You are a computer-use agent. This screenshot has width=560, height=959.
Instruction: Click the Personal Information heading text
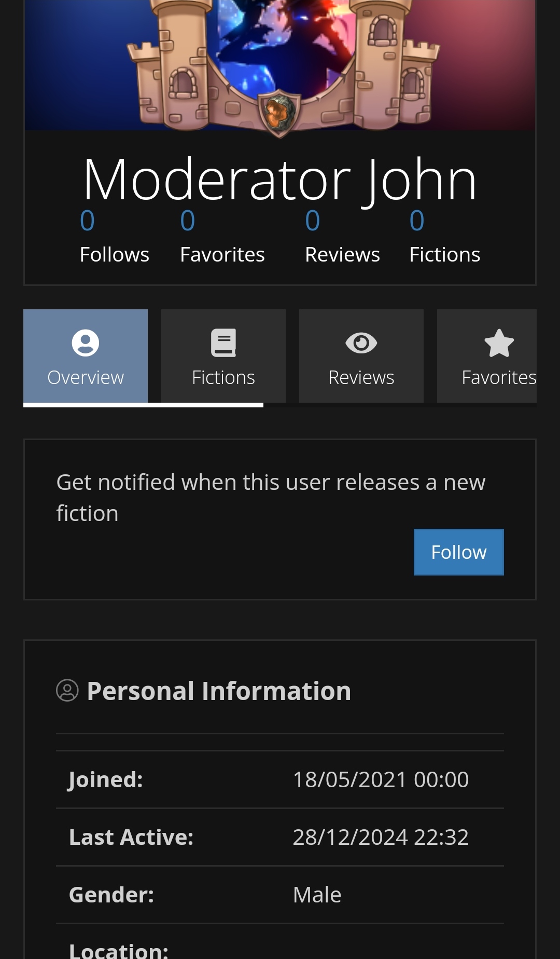coord(219,691)
